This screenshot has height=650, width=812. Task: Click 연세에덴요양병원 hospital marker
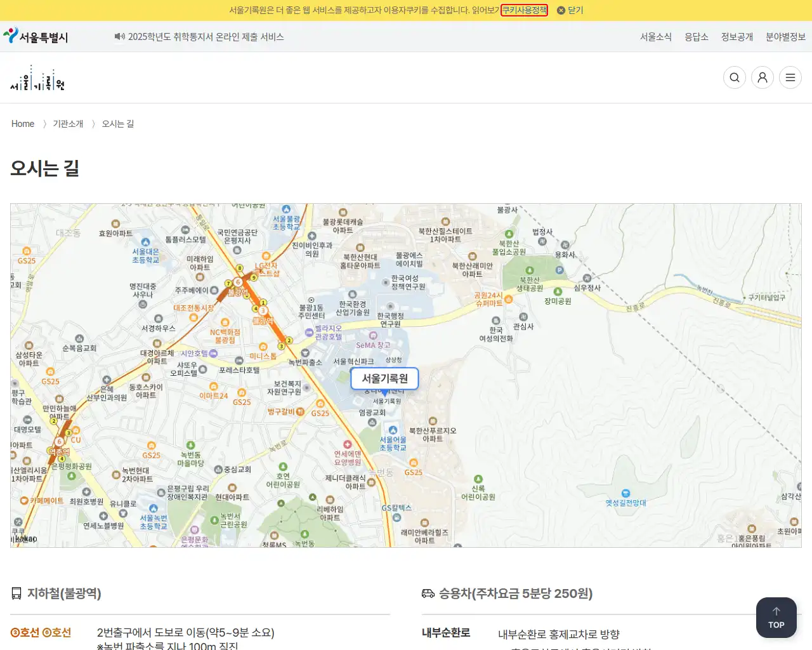pos(347,453)
